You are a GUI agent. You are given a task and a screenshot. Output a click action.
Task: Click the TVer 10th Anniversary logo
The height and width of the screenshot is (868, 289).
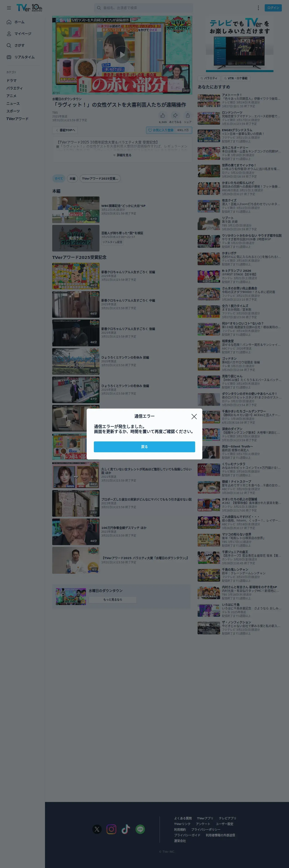(30, 8)
